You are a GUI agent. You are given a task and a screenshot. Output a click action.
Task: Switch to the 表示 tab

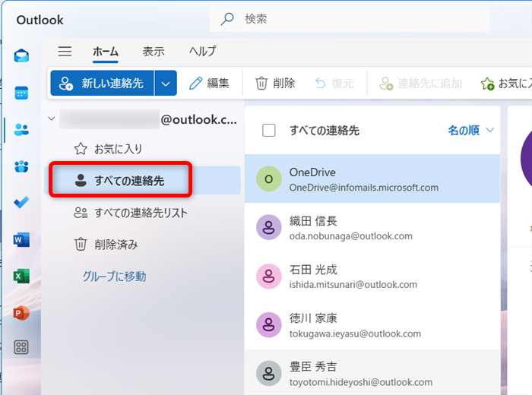click(154, 52)
